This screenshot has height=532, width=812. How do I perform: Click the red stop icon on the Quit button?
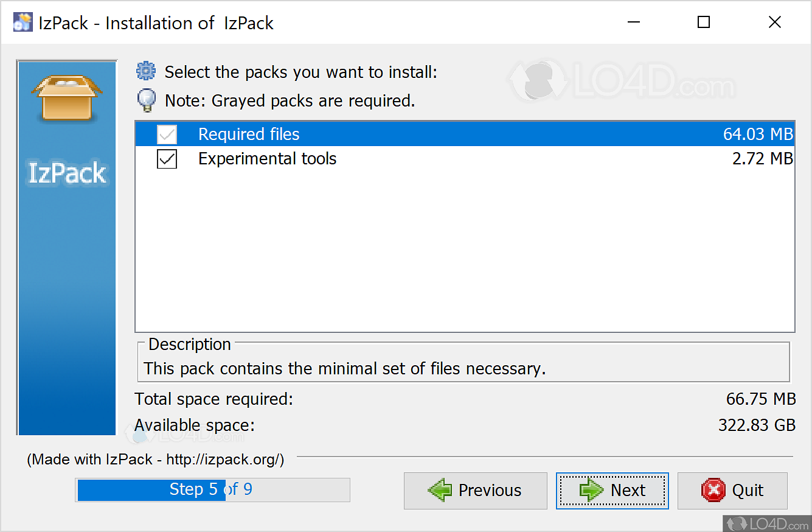coord(712,490)
